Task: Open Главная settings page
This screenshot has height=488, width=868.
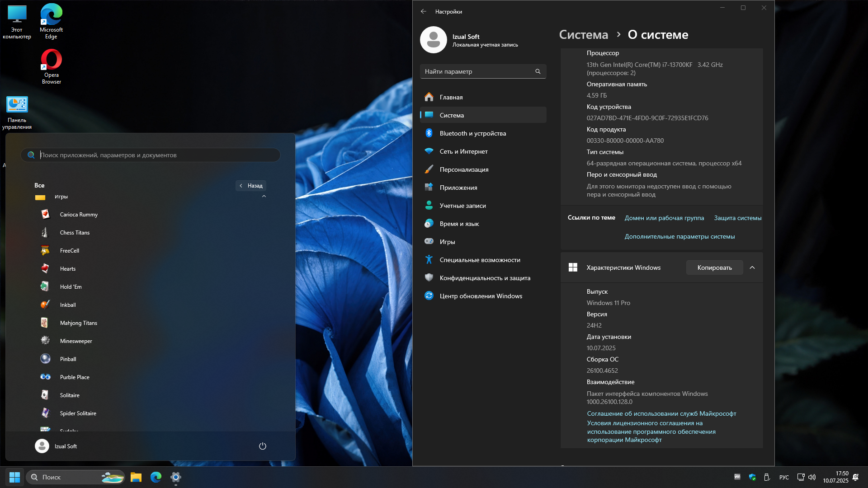Action: [483, 97]
